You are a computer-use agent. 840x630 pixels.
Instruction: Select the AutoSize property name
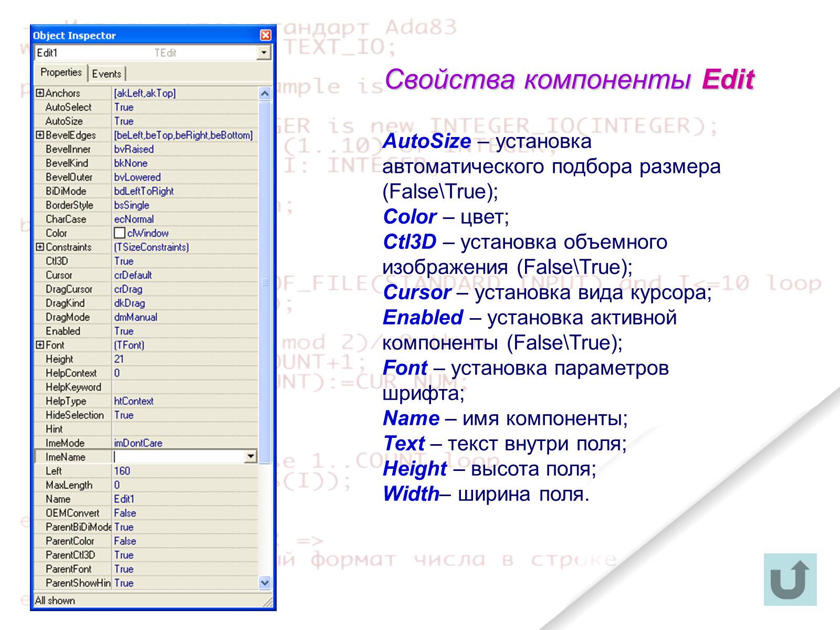pos(64,121)
